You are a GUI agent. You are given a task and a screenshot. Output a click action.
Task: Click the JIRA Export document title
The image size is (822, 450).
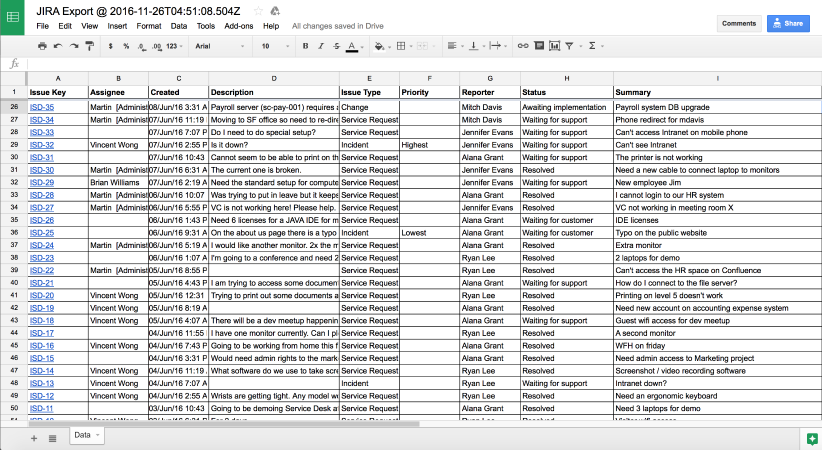(138, 11)
